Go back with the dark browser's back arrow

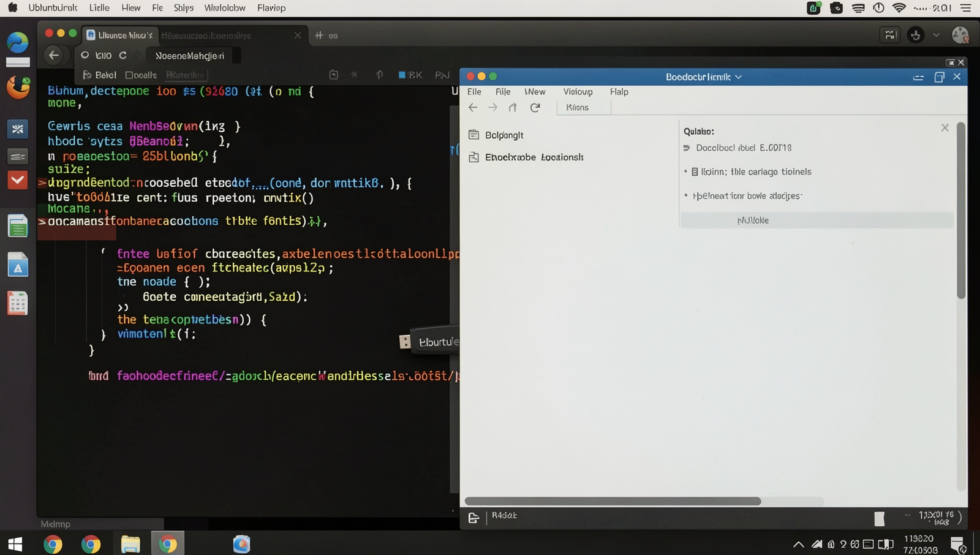[54, 55]
